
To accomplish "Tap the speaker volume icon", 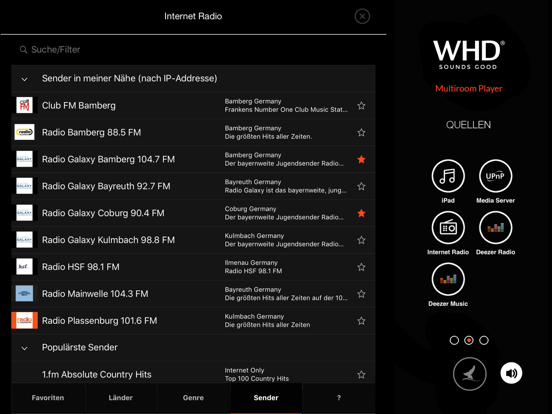I will click(511, 373).
